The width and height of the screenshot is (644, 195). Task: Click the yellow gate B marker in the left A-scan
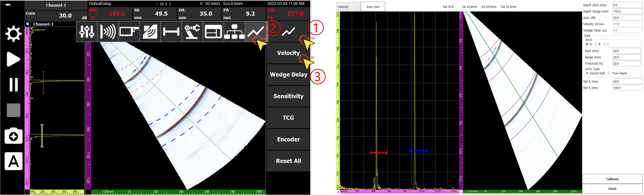coord(42,135)
